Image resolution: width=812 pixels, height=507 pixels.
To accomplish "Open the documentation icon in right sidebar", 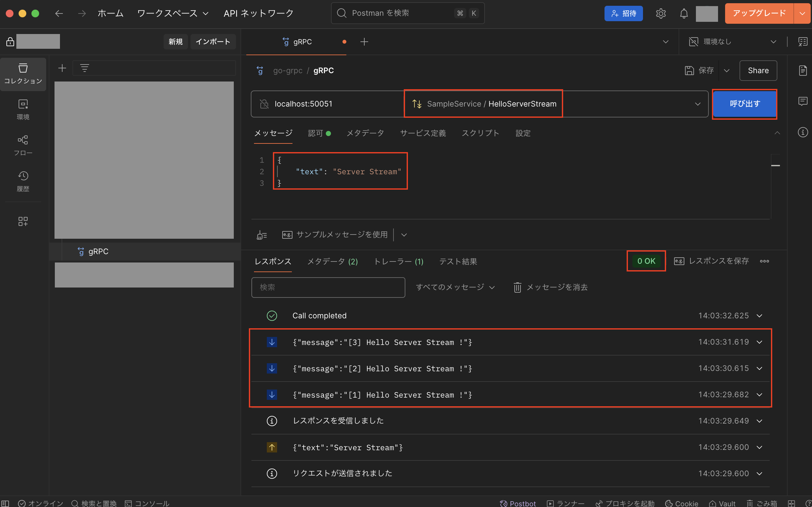I will point(803,70).
